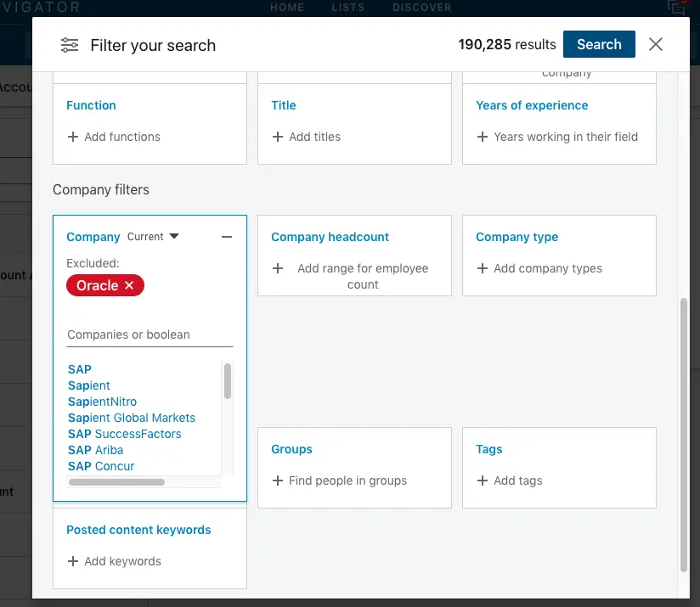Click the Companies or boolean input field

tap(150, 334)
